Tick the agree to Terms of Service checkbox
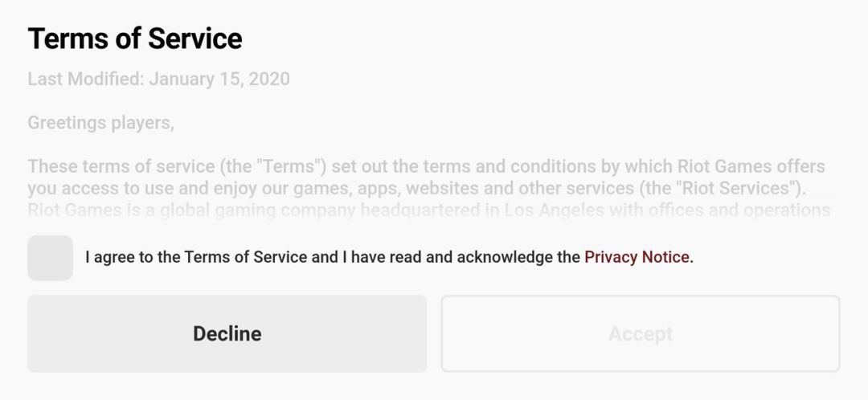Image resolution: width=868 pixels, height=400 pixels. pos(50,258)
